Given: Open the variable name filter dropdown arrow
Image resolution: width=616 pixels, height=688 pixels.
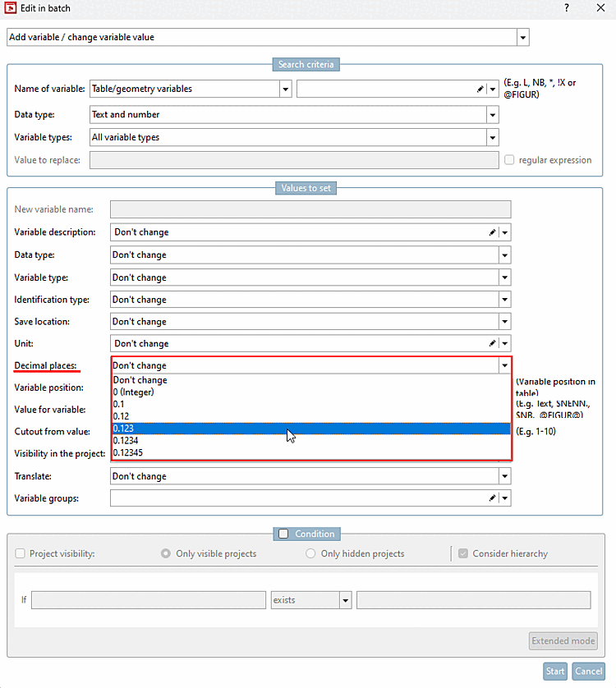Looking at the screenshot, I should [x=493, y=89].
